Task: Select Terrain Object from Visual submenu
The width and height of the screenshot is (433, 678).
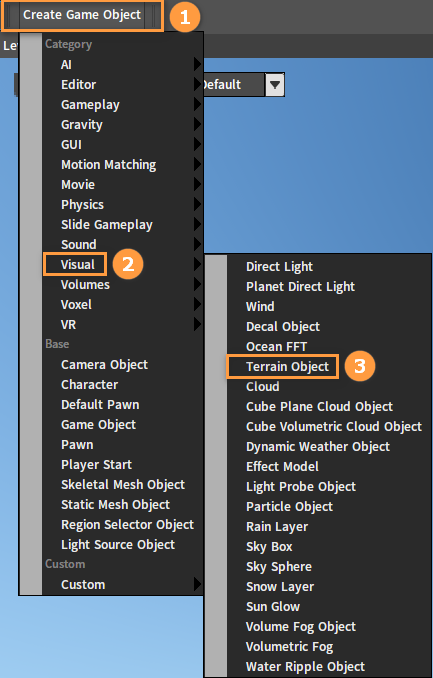Action: [287, 367]
